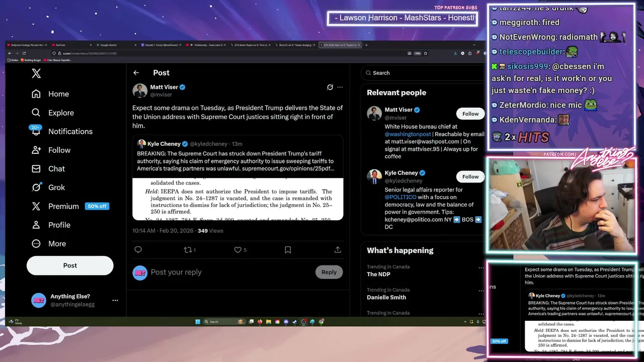Open the More menu in sidebar
644x362 pixels.
(x=49, y=243)
